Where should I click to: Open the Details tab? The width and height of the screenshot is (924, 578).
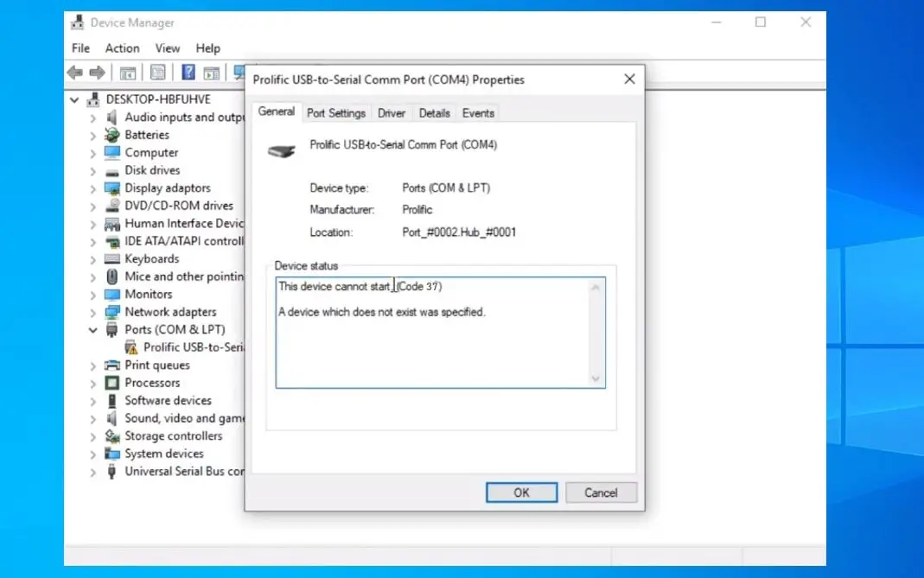tap(434, 113)
